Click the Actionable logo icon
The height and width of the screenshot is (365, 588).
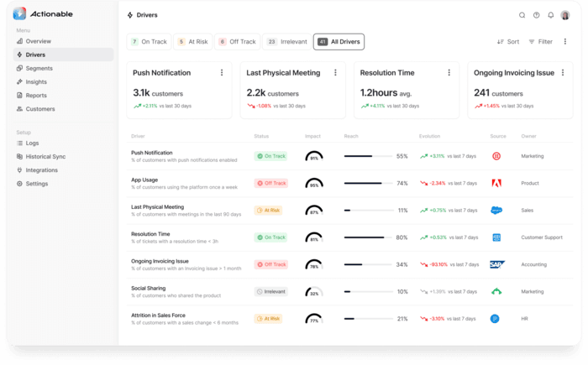19,14
